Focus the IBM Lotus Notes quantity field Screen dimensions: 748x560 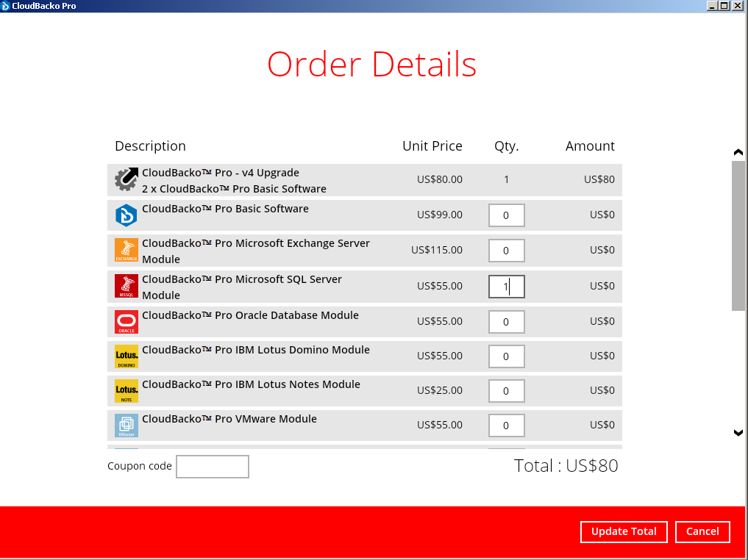507,391
